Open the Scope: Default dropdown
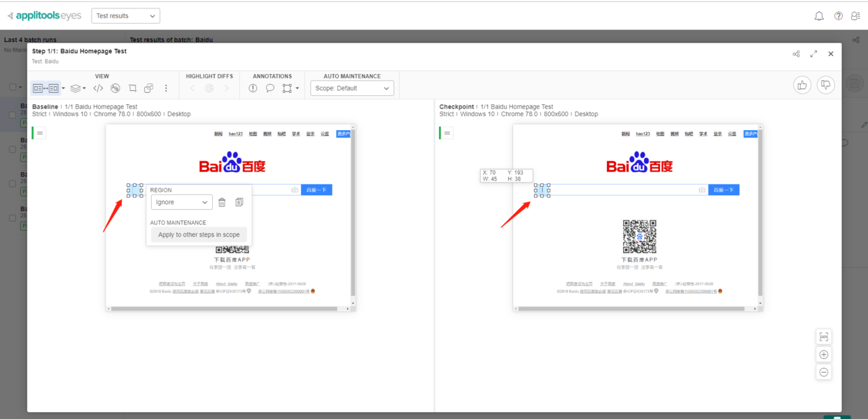 (x=352, y=88)
